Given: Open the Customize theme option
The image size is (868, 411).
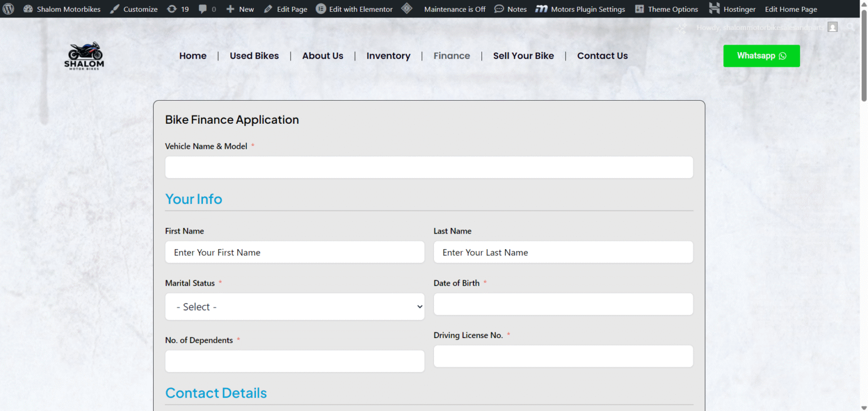Looking at the screenshot, I should coord(134,9).
